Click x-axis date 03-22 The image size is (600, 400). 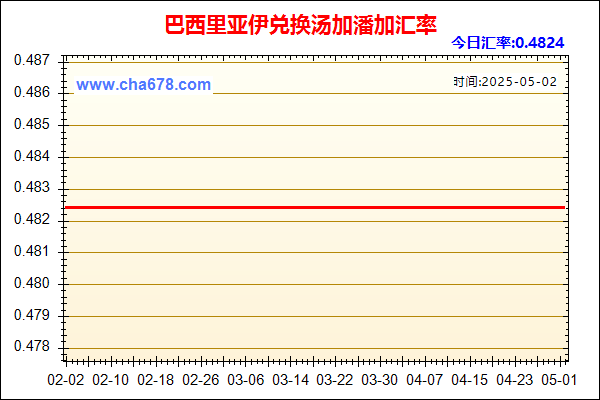tap(335, 380)
